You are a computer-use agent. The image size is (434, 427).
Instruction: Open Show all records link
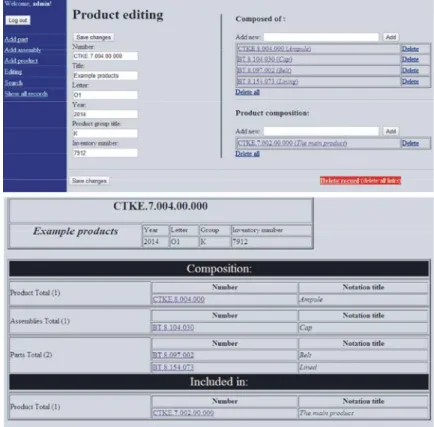(26, 94)
